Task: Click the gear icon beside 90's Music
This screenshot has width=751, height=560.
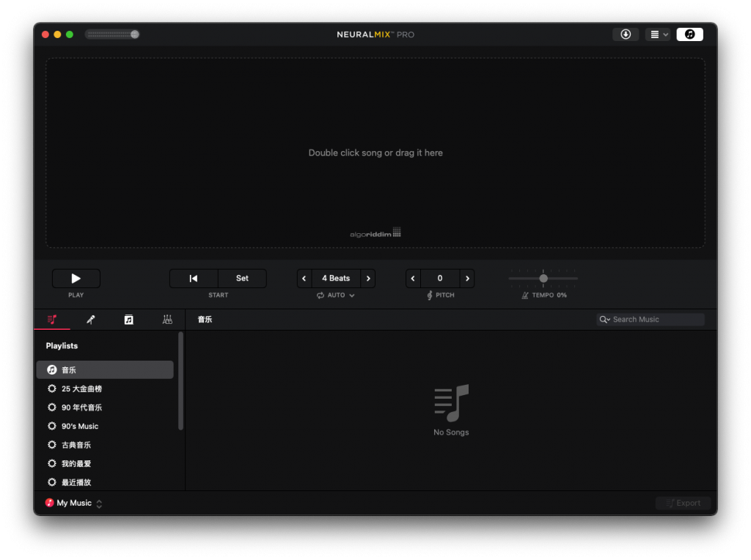Action: [52, 426]
